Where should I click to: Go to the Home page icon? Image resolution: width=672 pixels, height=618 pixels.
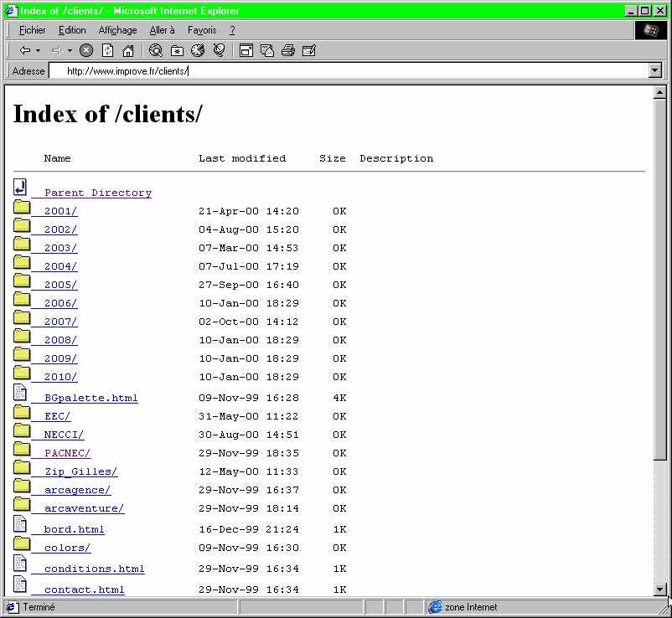[x=128, y=50]
